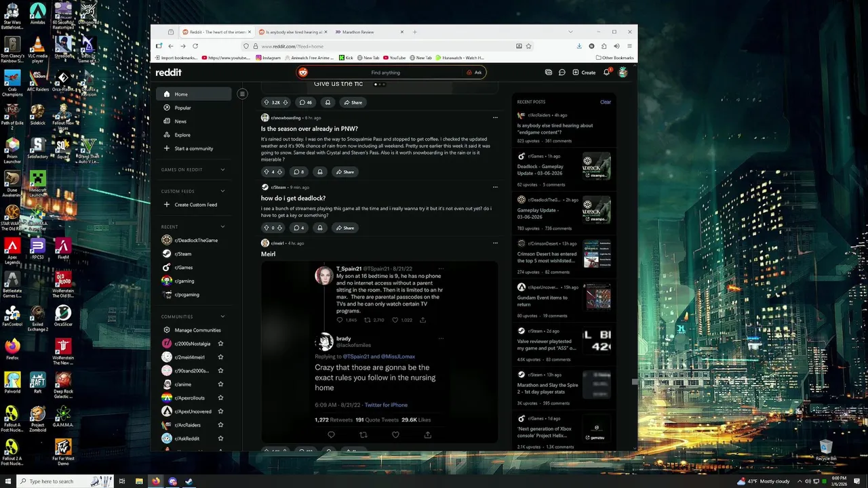This screenshot has width=868, height=488.
Task: Bookmark this page with the star
Action: (x=528, y=46)
